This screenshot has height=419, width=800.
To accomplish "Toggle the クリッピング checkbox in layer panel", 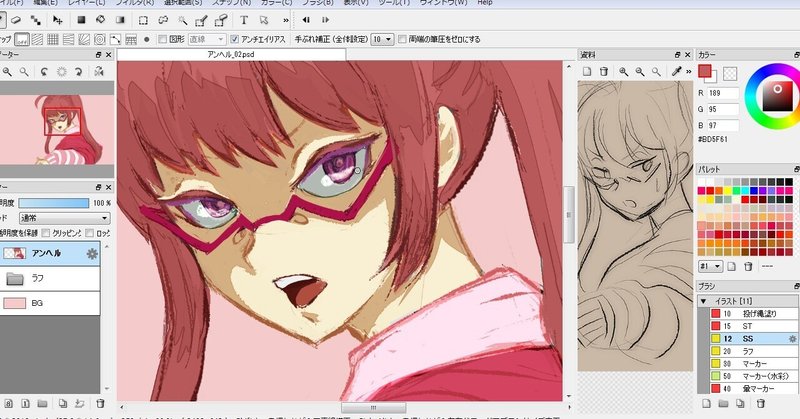I will click(x=46, y=233).
